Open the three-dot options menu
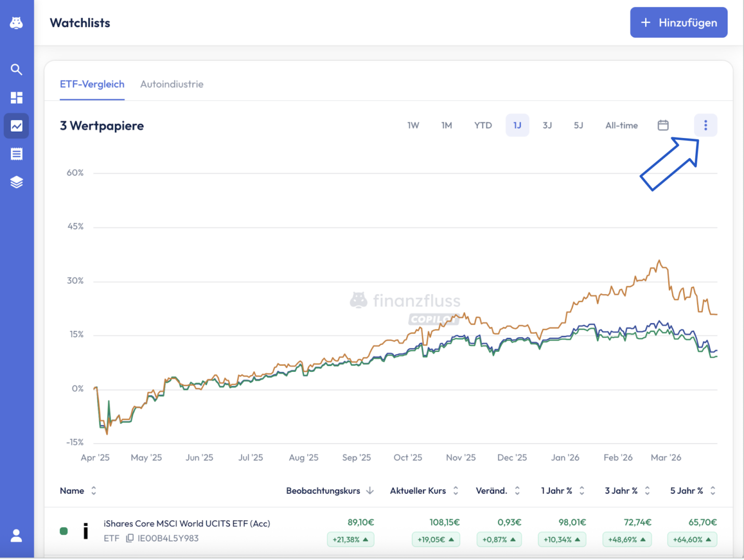The image size is (744, 560). [705, 125]
